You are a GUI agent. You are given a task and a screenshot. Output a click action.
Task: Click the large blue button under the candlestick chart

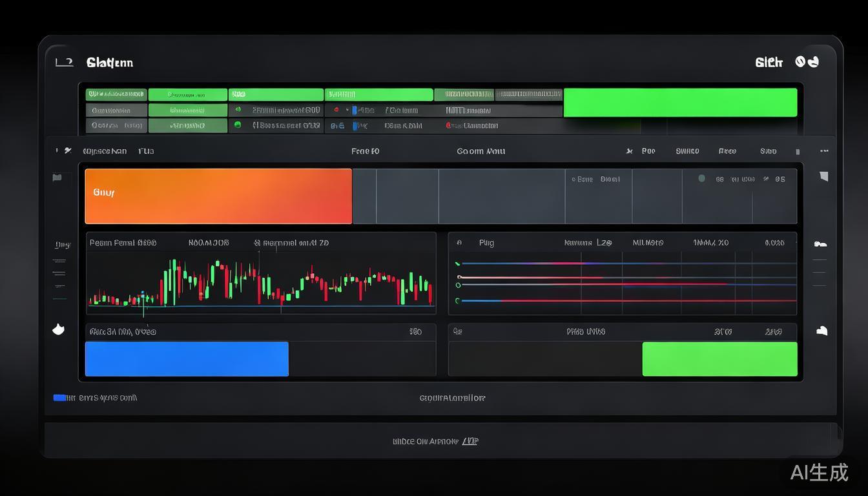click(x=187, y=359)
